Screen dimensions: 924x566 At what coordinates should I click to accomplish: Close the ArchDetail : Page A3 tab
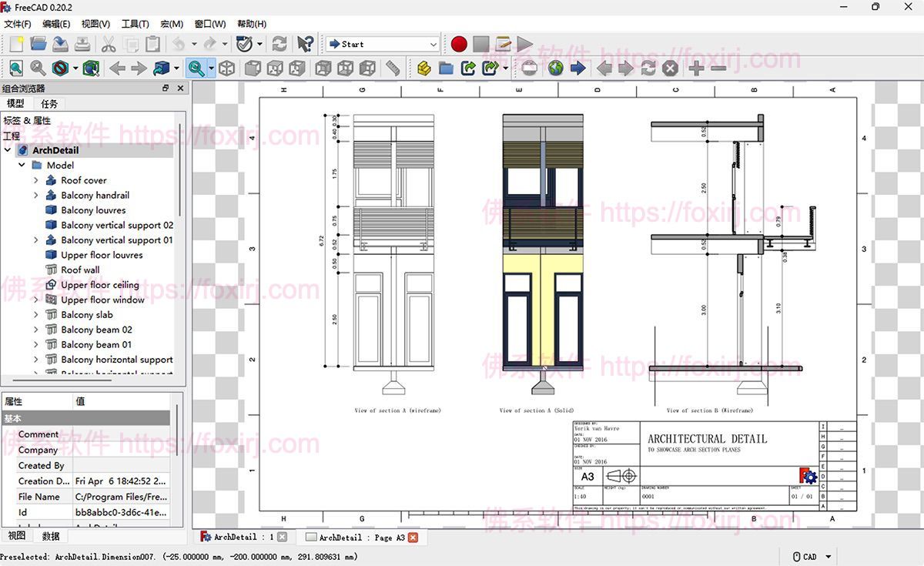(413, 538)
